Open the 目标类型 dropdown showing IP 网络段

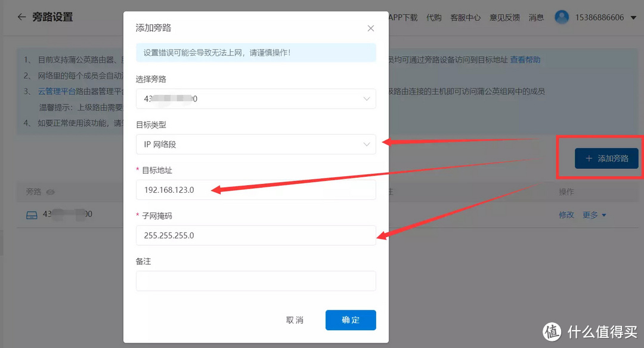[255, 143]
